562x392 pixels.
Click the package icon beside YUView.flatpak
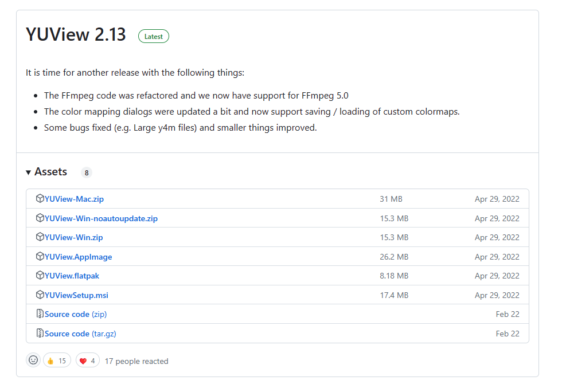coord(40,275)
